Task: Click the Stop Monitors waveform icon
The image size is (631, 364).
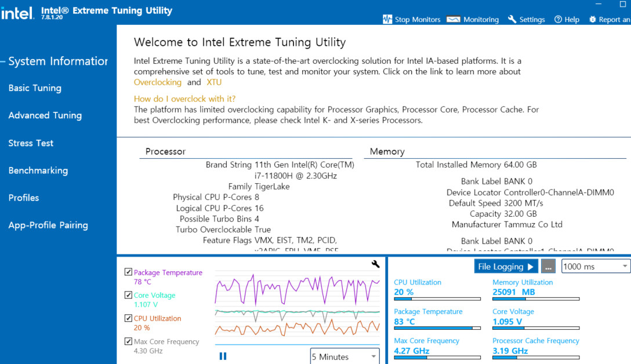Action: coord(387,19)
